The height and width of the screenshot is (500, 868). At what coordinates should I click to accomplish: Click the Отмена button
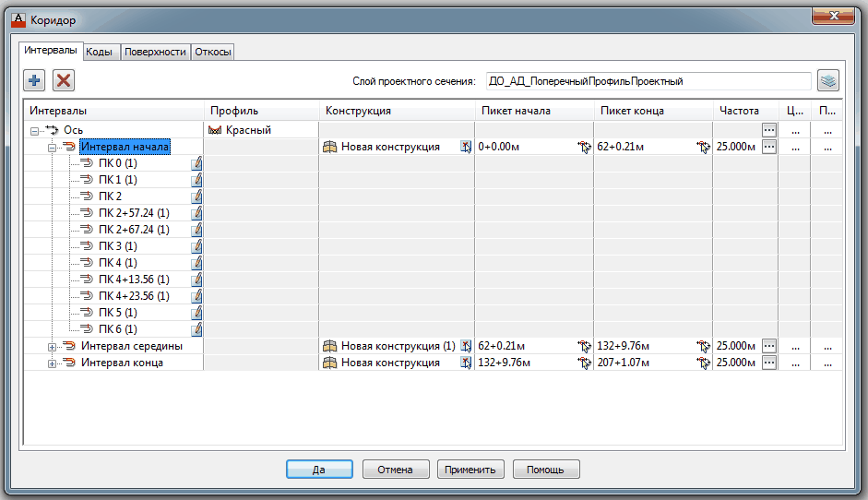coord(396,470)
